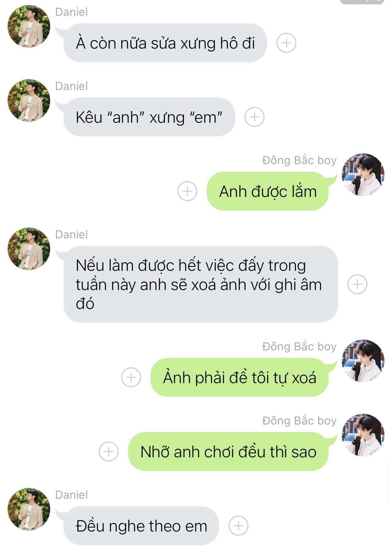Click the Daniel name above the first message
392x547 pixels.
[x=71, y=12]
